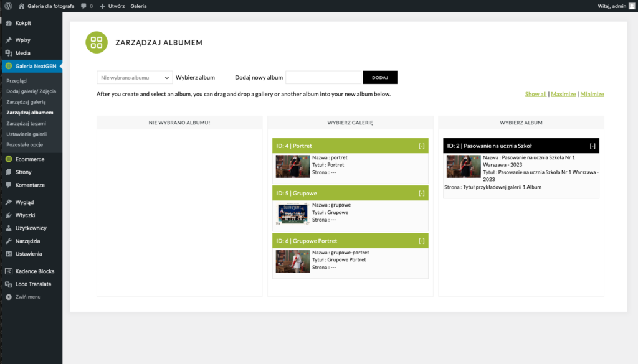Screen dimensions: 638x364
Task: Collapse the Portret gallery box
Action: 421,146
